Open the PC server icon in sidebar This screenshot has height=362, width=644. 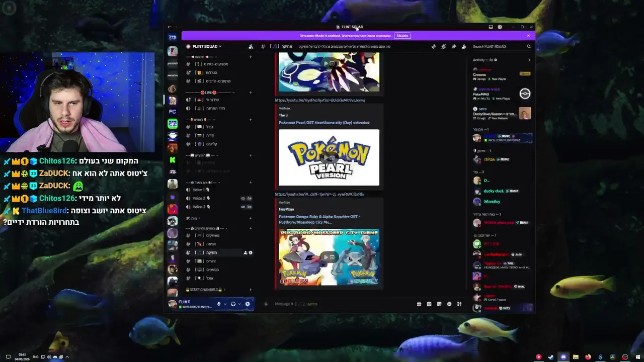(173, 112)
